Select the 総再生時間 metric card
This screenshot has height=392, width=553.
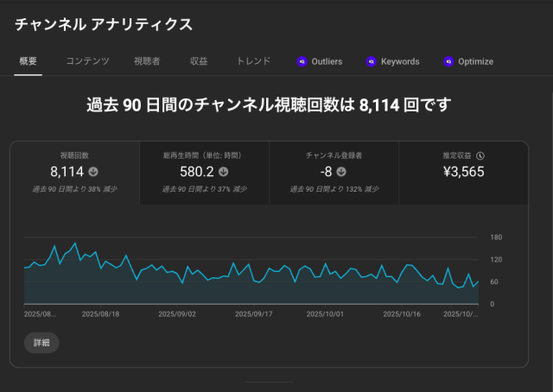(x=204, y=173)
